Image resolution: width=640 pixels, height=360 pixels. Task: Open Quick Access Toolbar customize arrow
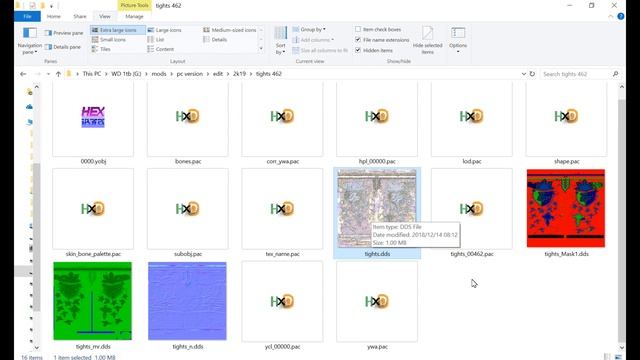[51, 6]
